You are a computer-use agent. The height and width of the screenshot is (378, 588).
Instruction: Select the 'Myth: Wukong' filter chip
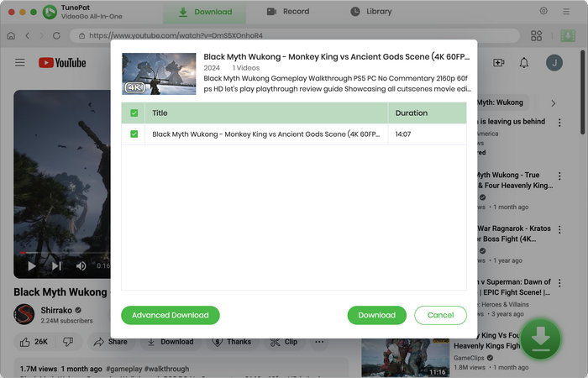502,102
